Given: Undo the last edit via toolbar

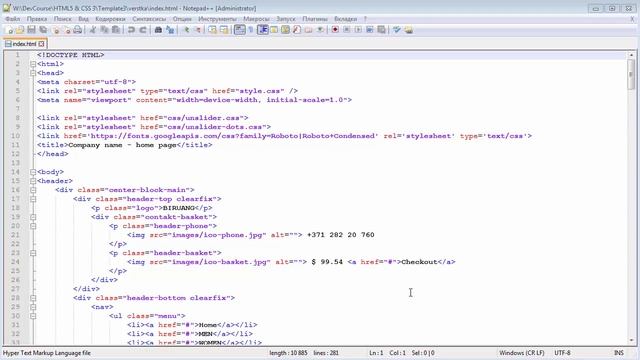Looking at the screenshot, I should (131, 30).
